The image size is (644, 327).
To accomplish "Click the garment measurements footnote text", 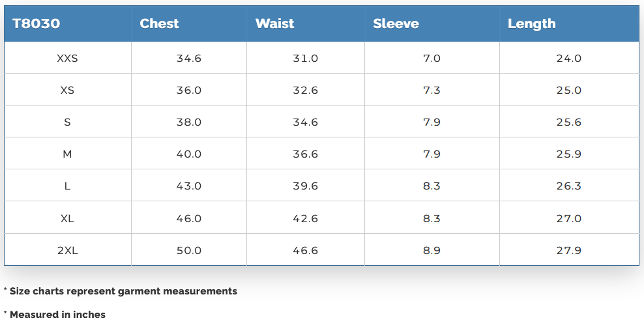I will [123, 291].
